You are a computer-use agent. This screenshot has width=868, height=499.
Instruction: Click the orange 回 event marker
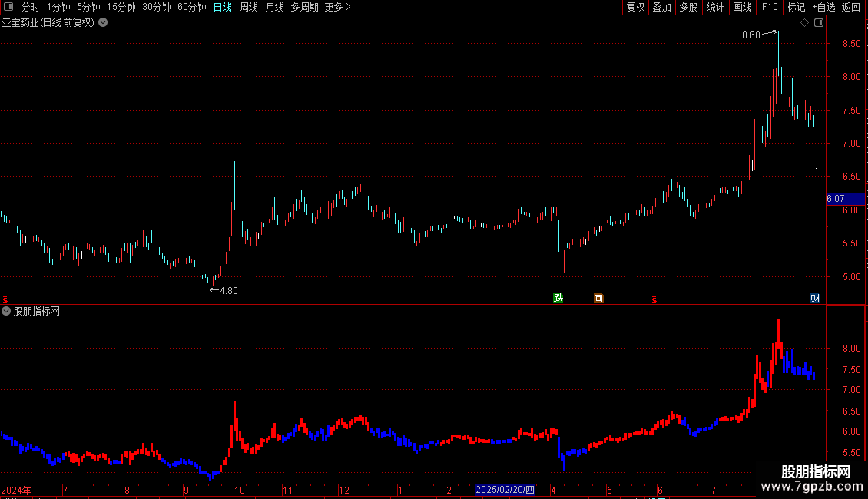[x=598, y=299]
